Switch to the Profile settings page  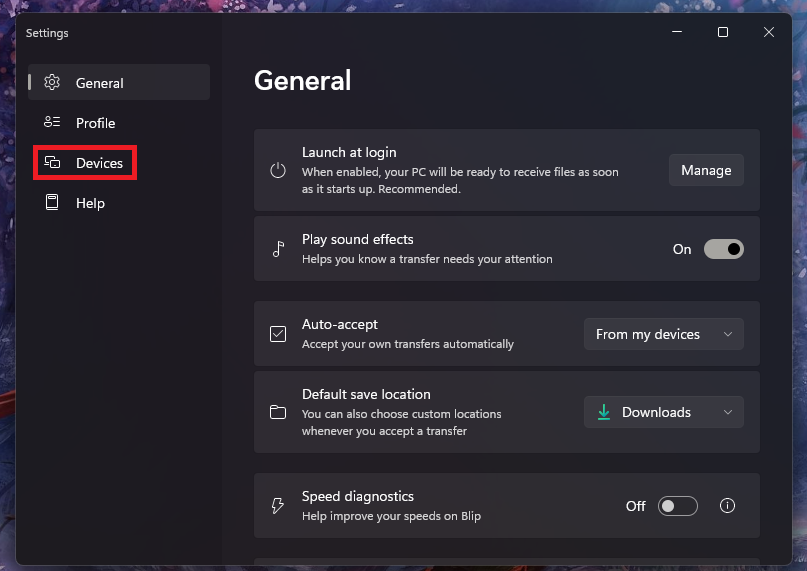coord(95,123)
